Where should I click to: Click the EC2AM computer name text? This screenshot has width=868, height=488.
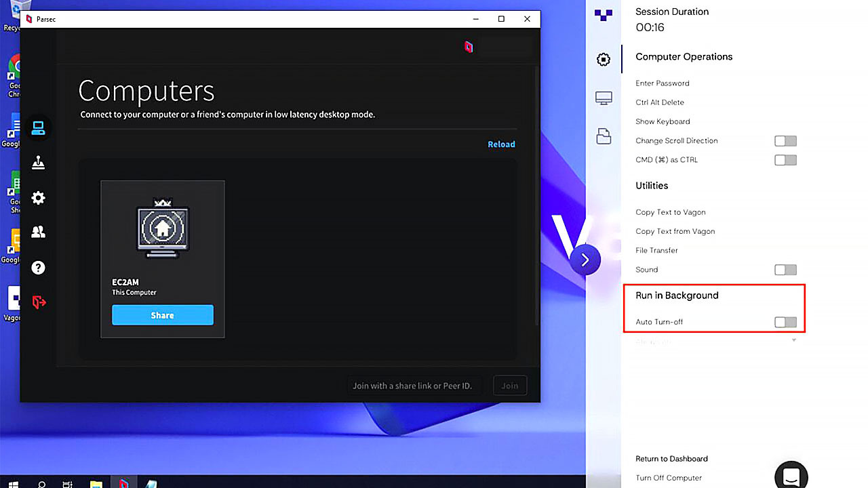(125, 281)
